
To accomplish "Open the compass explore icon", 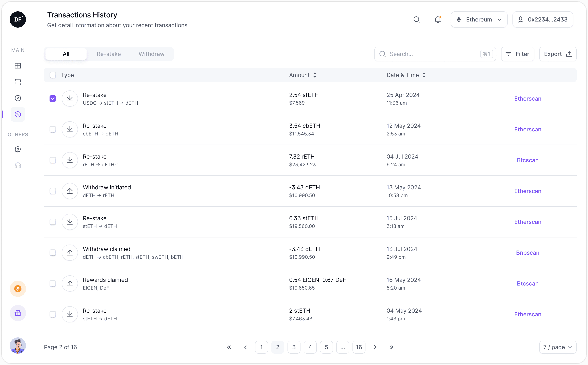I will tap(18, 98).
